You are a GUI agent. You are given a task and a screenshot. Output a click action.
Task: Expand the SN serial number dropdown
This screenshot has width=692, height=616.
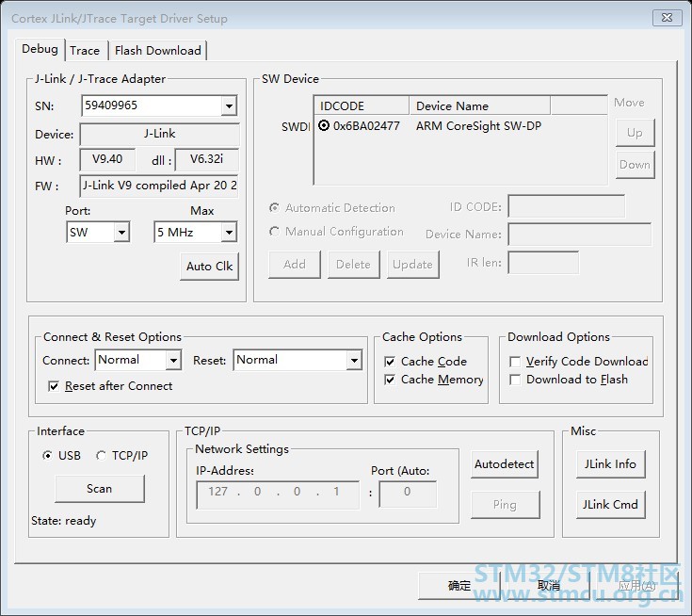coord(229,106)
